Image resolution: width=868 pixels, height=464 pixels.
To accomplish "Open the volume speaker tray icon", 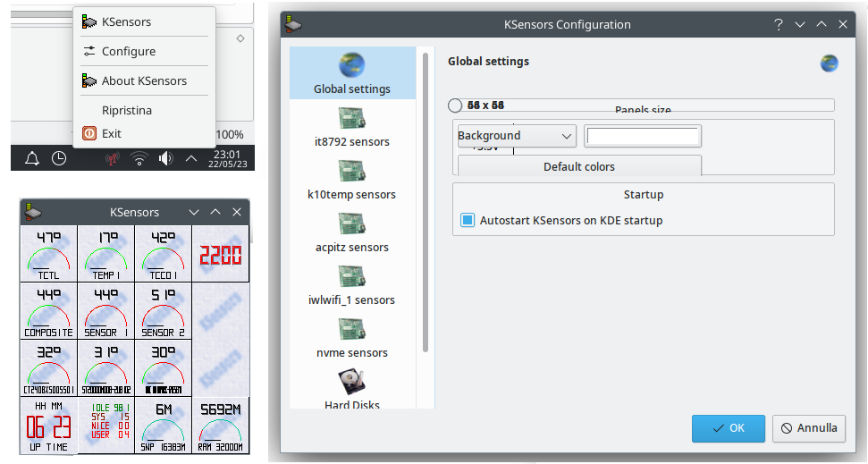I will 165,158.
